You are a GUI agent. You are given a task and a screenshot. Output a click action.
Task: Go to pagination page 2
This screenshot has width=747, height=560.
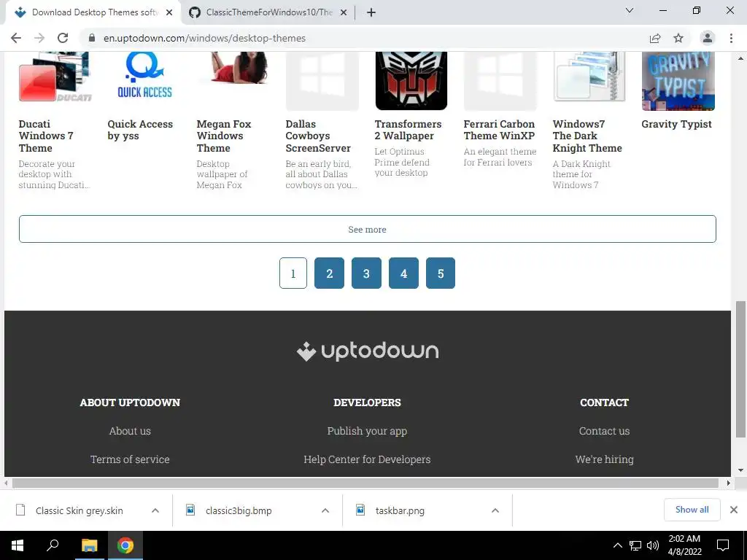click(x=329, y=273)
